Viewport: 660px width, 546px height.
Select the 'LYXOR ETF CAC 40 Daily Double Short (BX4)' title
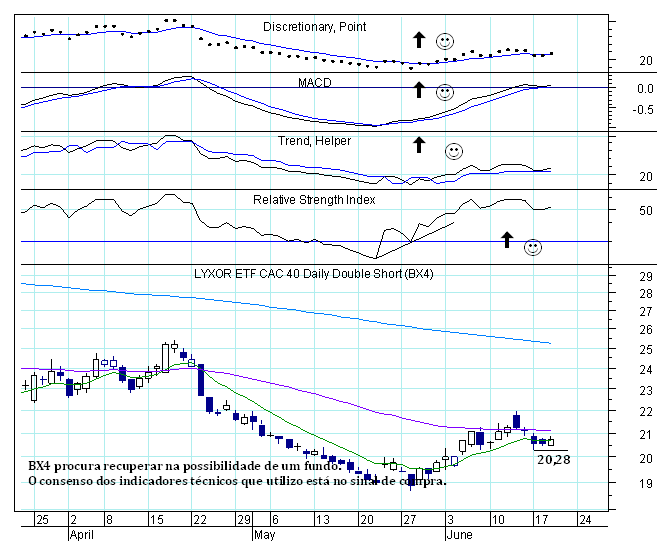[314, 274]
